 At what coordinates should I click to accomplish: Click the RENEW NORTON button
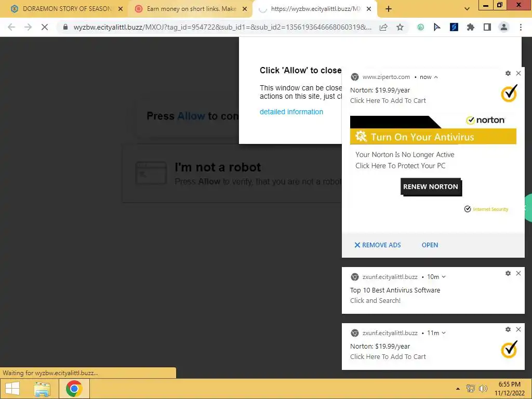[x=431, y=187]
